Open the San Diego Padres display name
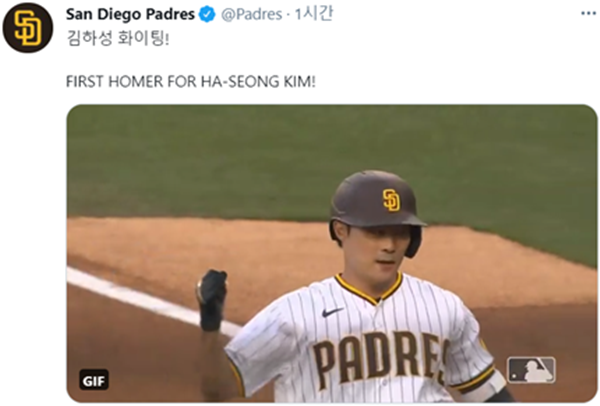The height and width of the screenshot is (406, 600). (x=130, y=15)
